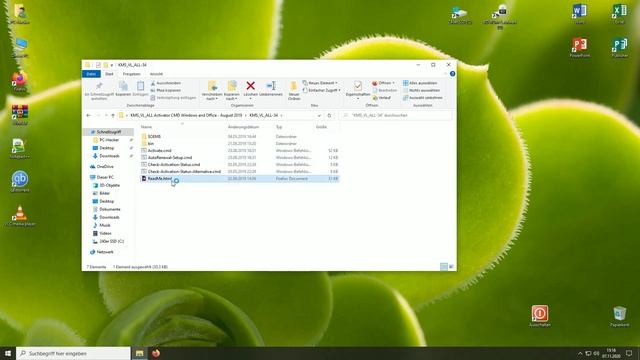
Task: Sort by the Änderungsdatum column header
Action: point(244,127)
